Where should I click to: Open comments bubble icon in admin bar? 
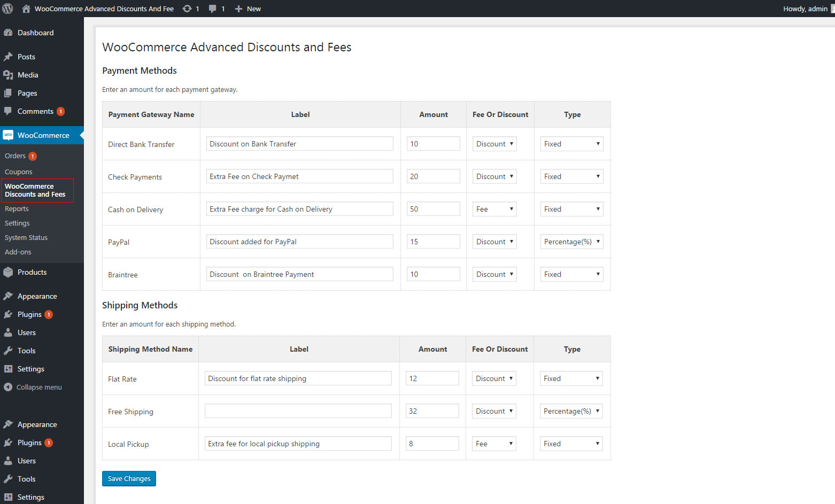(x=213, y=9)
